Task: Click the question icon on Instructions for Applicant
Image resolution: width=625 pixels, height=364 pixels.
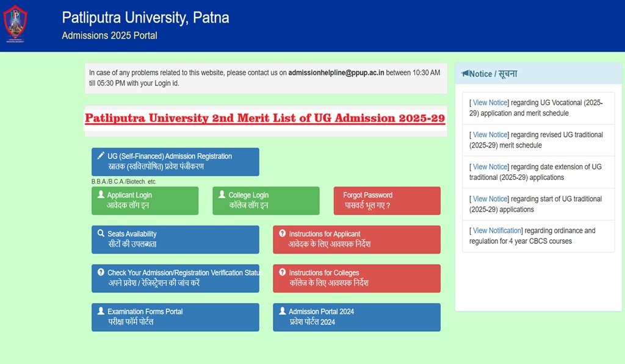Action: pyautogui.click(x=282, y=234)
